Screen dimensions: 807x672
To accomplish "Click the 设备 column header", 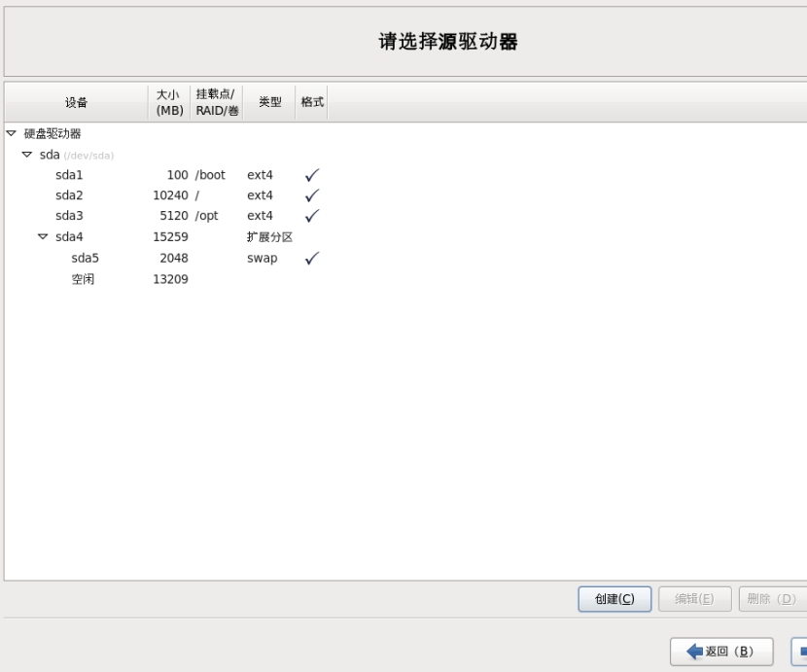I will (76, 103).
